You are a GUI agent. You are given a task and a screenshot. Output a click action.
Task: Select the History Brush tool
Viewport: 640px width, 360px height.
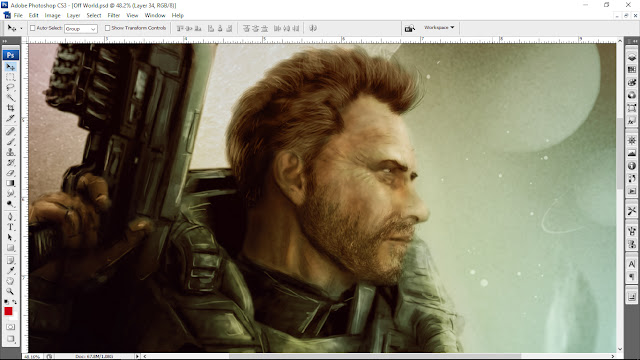click(x=10, y=162)
